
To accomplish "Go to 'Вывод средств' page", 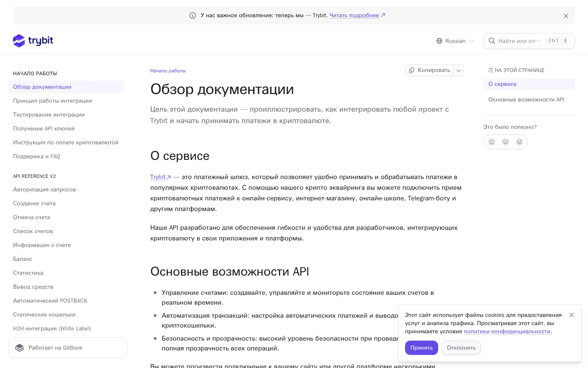I will pos(66,287).
